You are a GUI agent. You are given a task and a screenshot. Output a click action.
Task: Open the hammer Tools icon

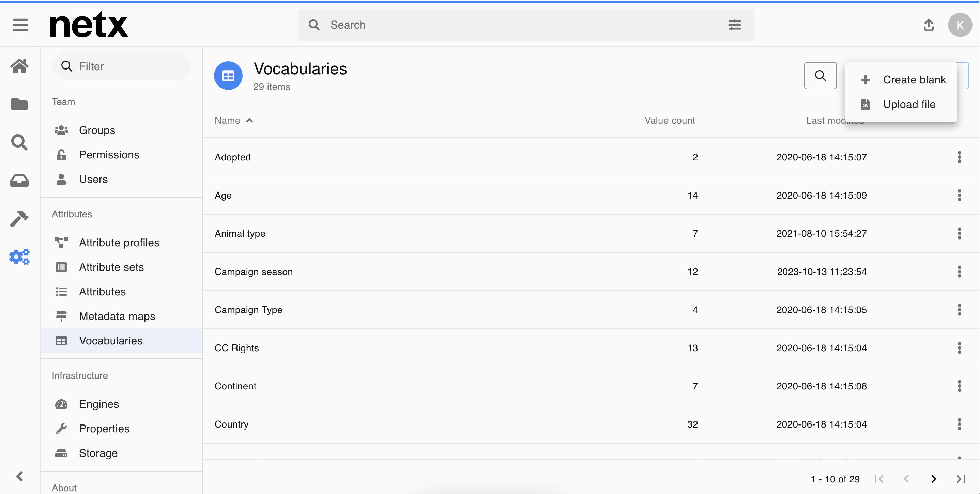[19, 219]
